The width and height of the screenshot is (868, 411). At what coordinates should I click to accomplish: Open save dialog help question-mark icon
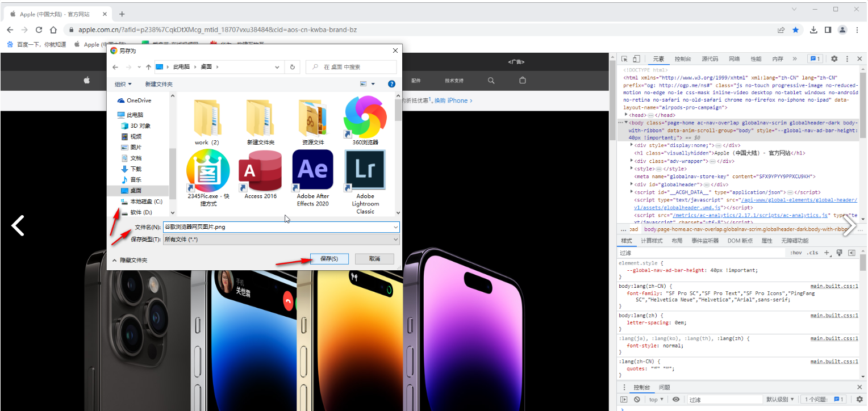pyautogui.click(x=391, y=84)
